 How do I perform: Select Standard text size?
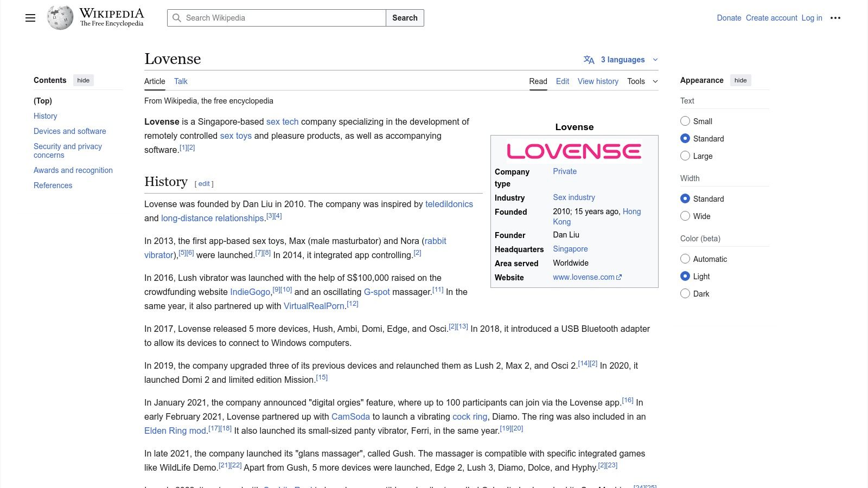click(685, 138)
